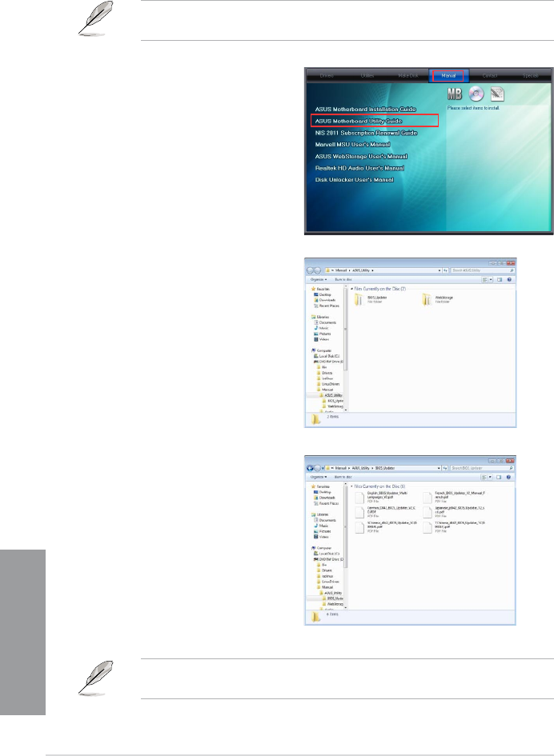Select Local Disk (C:) in ASUS_Utility window
This screenshot has height=756, width=554.
(x=327, y=356)
